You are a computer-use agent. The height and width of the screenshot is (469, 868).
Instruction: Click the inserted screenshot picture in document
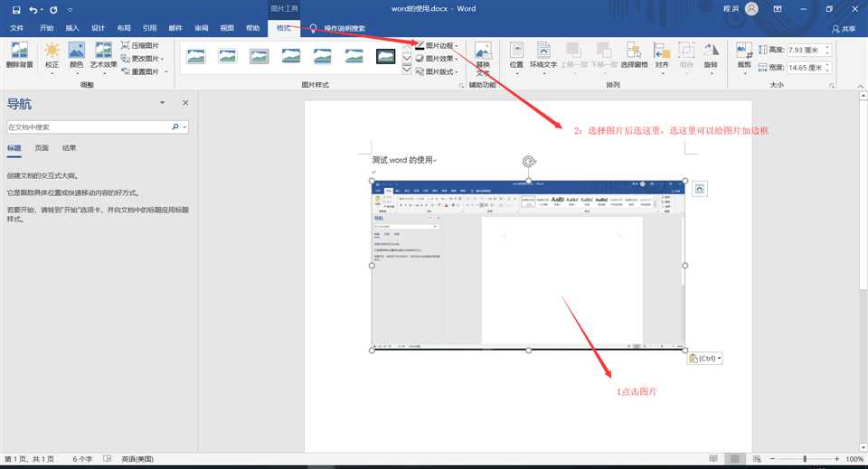(x=528, y=266)
